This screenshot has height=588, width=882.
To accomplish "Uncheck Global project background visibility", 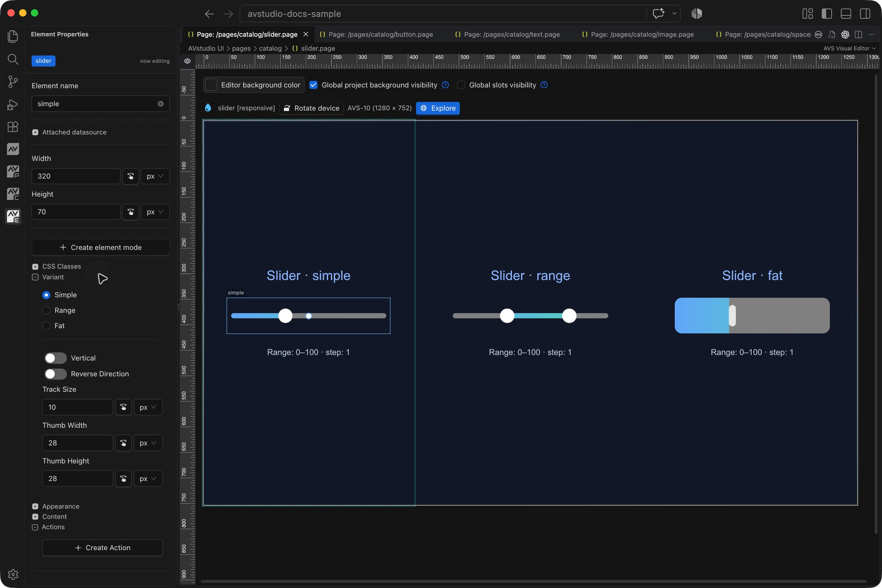I will 313,85.
